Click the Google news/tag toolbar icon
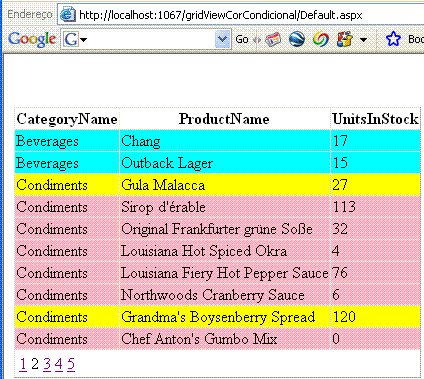 [273, 40]
